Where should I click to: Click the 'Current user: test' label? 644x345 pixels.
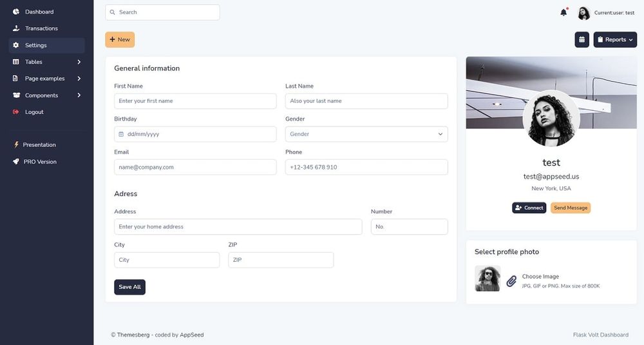(x=614, y=13)
